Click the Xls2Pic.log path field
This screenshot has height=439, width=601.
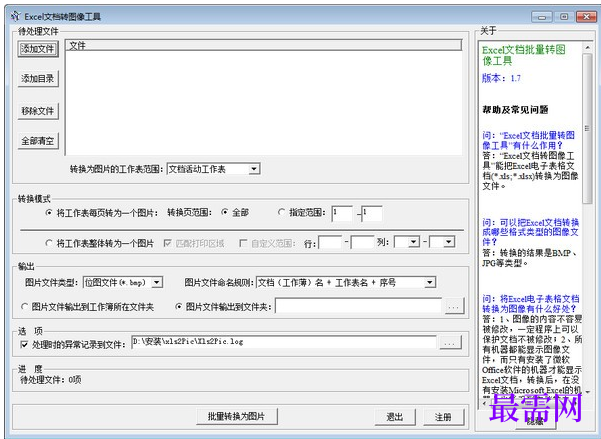284,342
